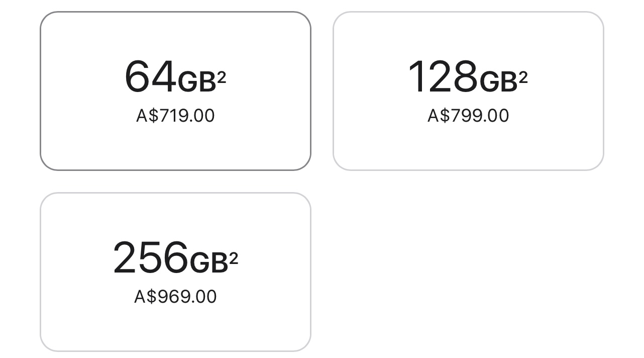Image resolution: width=644 pixels, height=358 pixels.
Task: Click the GB label in 64GB card
Action: coord(197,82)
